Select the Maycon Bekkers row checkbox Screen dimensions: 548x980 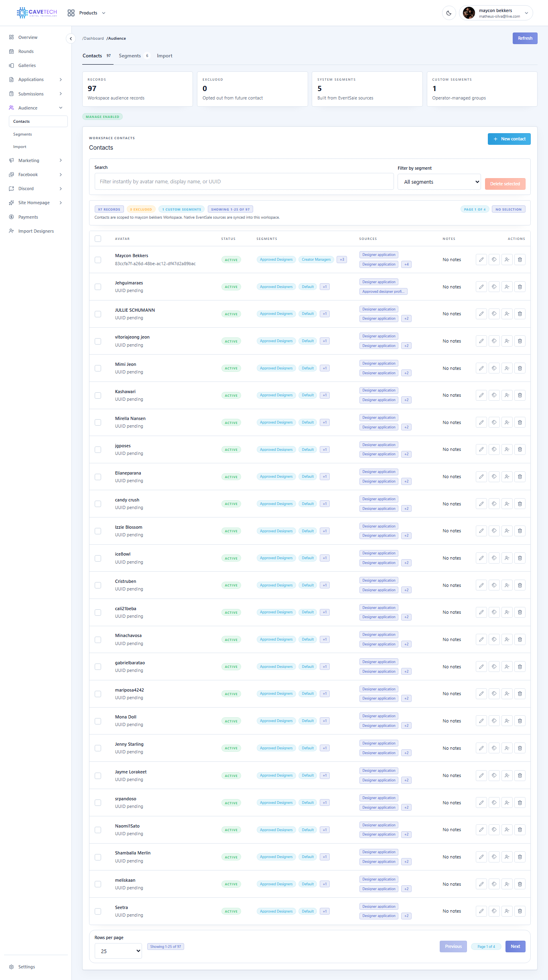click(x=98, y=260)
